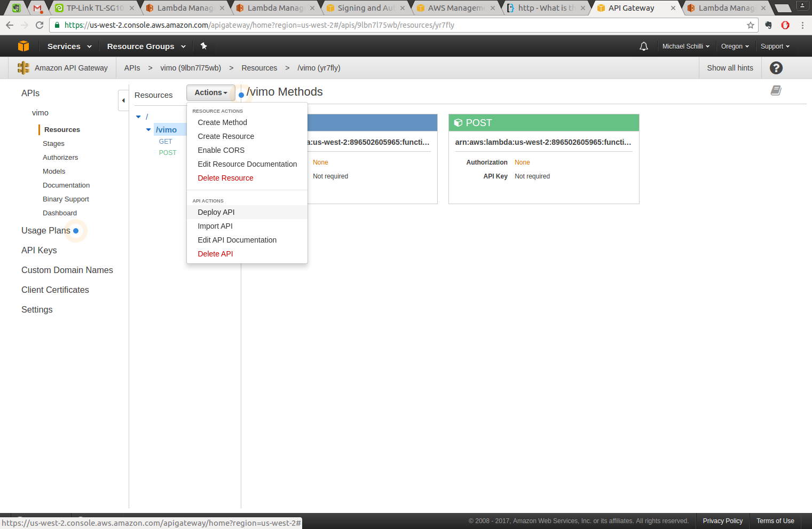
Task: Reload the page with the refresh icon
Action: pyautogui.click(x=40, y=25)
